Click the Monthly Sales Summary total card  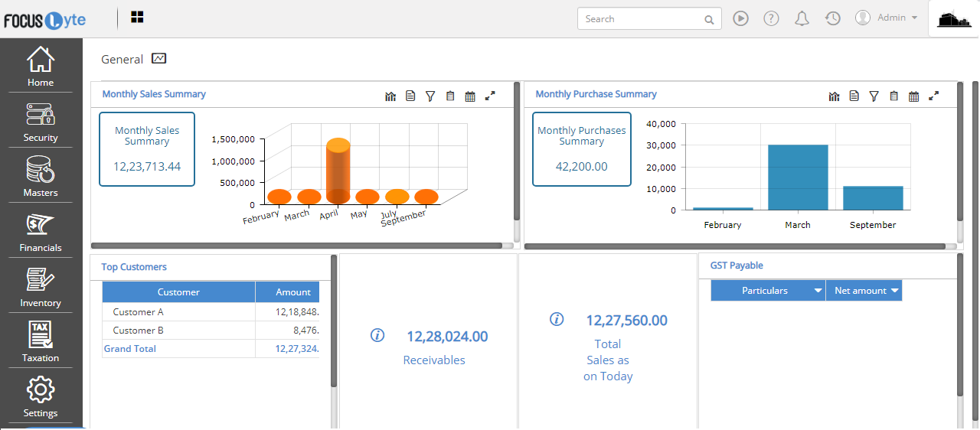point(147,149)
